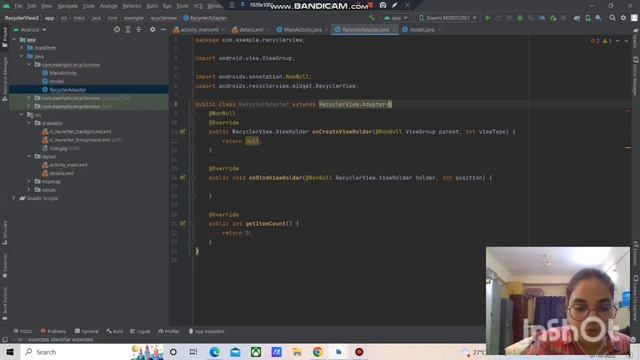The width and height of the screenshot is (640, 360).
Task: Open Search Everywhere magnifier in toolbar
Action: (612, 18)
